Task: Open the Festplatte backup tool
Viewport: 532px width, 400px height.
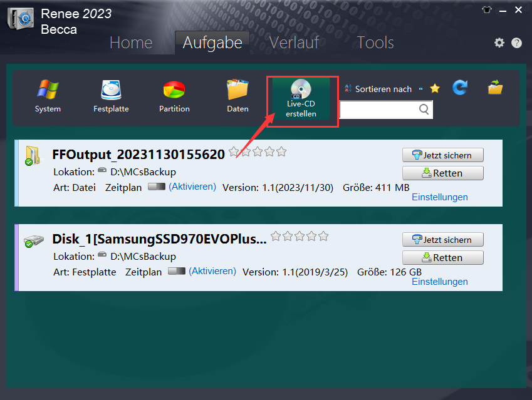Action: (111, 94)
